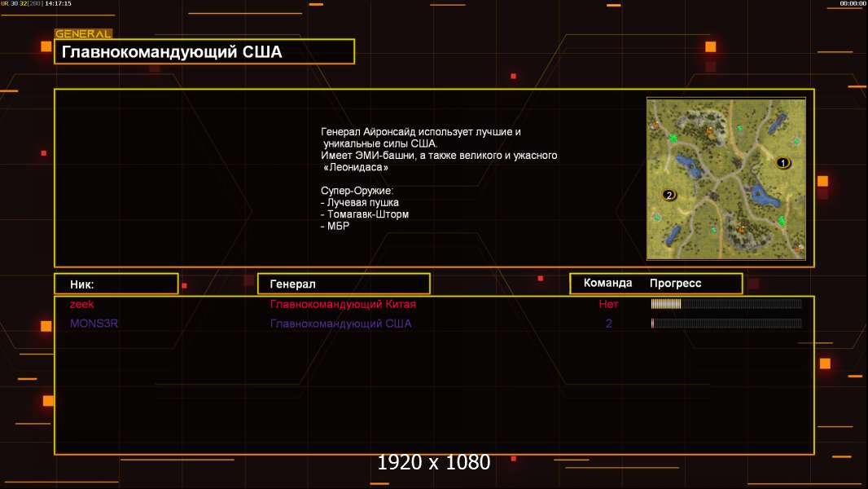Click the Генерал Айронсайд description line
868x489 pixels.
pyautogui.click(x=421, y=132)
